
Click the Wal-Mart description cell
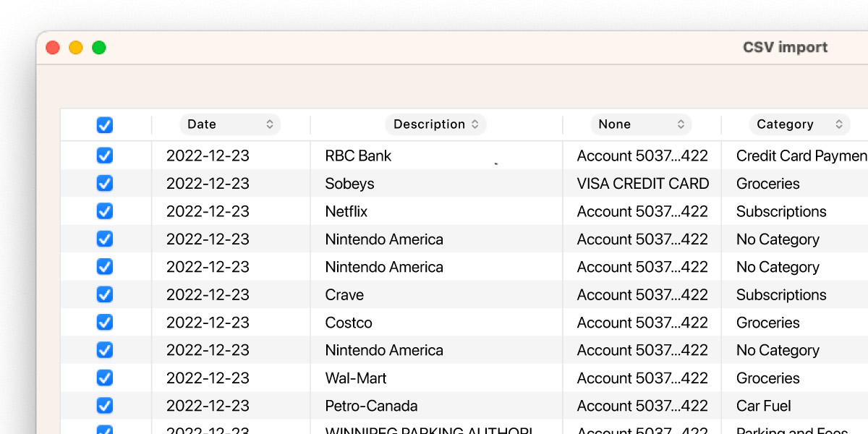point(356,378)
